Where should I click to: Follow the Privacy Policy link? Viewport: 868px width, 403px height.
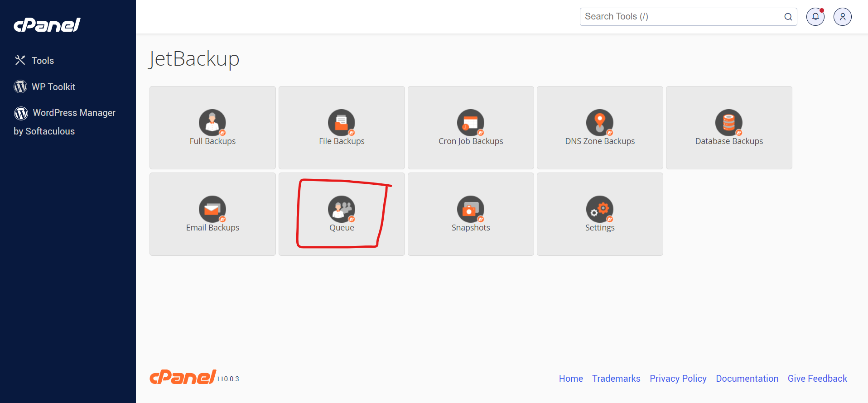point(678,379)
